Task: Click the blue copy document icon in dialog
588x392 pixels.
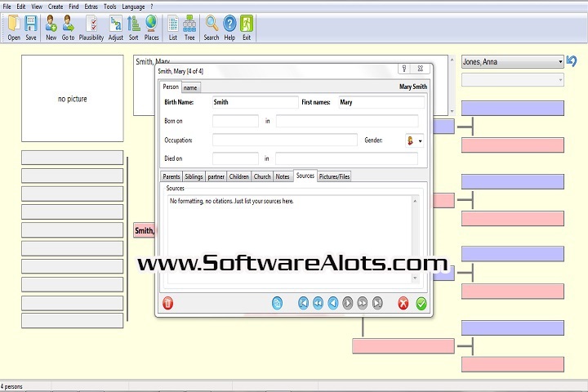Action: tap(277, 303)
